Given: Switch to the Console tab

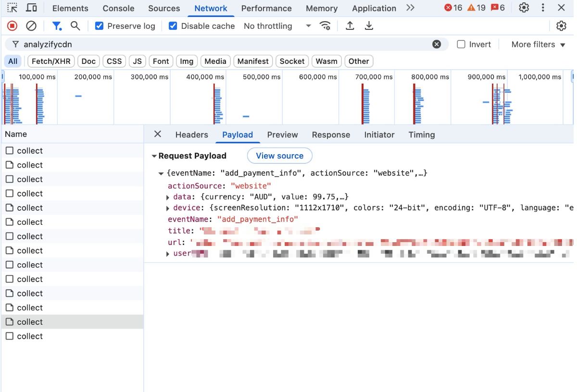Looking at the screenshot, I should [118, 8].
